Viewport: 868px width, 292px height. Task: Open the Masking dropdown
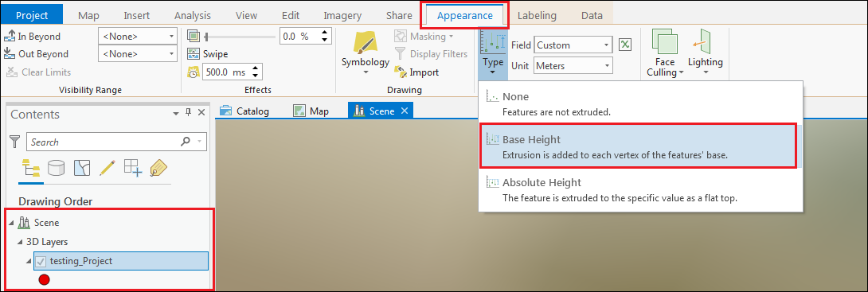pyautogui.click(x=424, y=37)
